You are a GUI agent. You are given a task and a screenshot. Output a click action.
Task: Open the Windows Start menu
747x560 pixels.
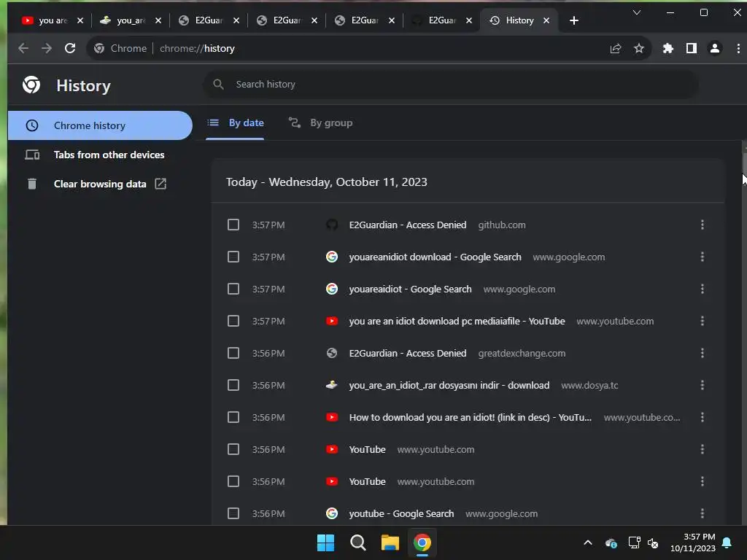click(326, 542)
